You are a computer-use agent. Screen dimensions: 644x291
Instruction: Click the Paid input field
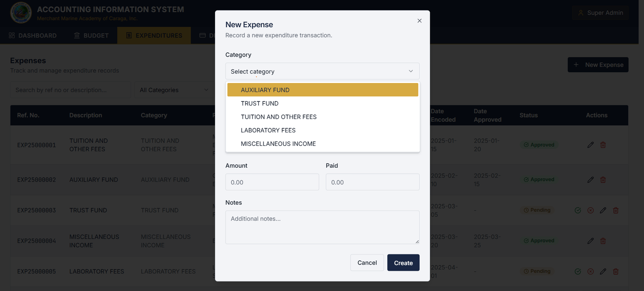point(373,182)
